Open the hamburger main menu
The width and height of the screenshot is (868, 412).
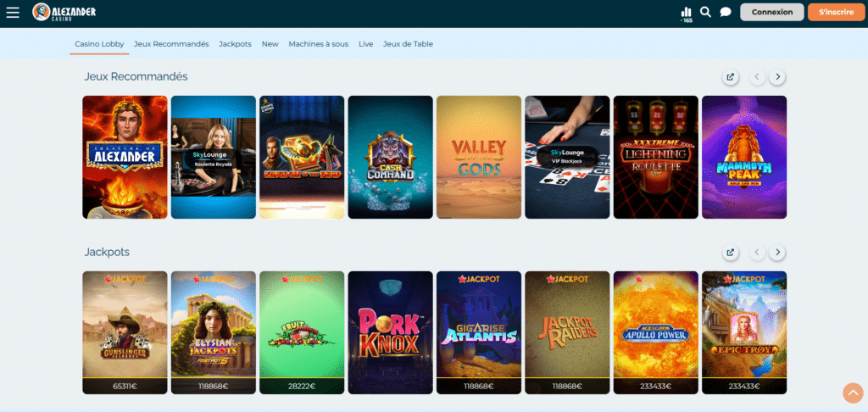tap(13, 12)
